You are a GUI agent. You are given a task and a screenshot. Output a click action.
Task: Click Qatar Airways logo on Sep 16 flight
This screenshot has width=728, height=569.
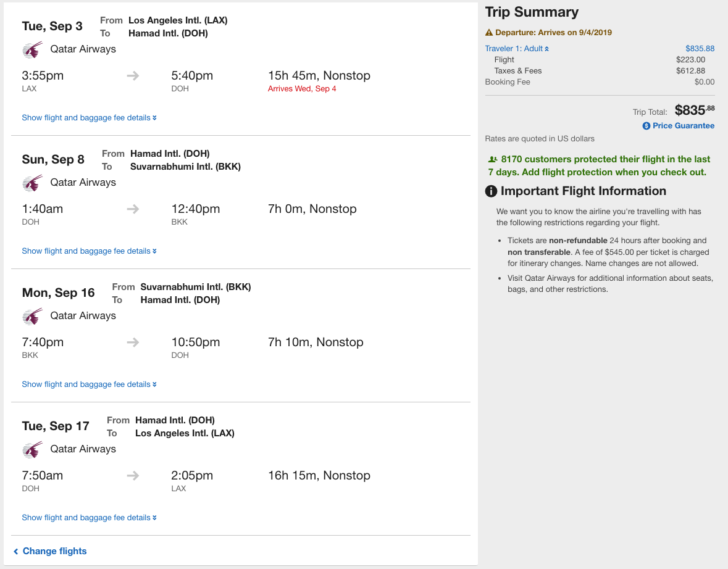click(32, 316)
